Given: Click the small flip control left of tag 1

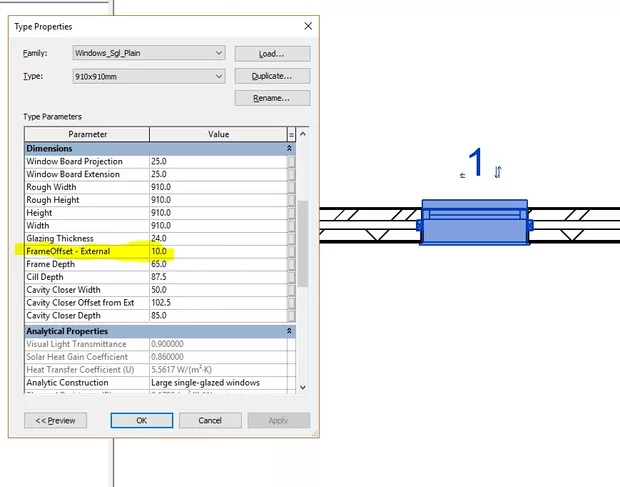Looking at the screenshot, I should (x=462, y=175).
